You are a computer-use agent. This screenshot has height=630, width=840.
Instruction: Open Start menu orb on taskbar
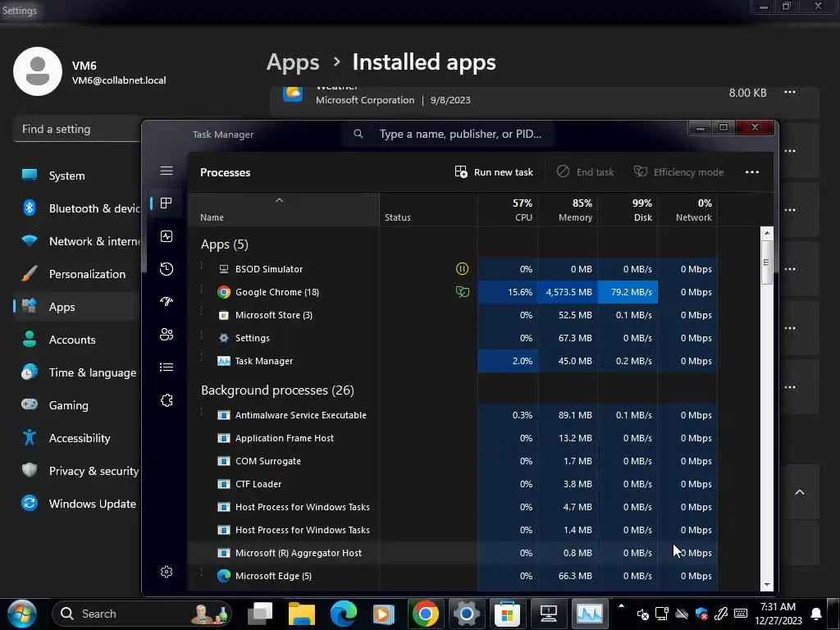[21, 614]
